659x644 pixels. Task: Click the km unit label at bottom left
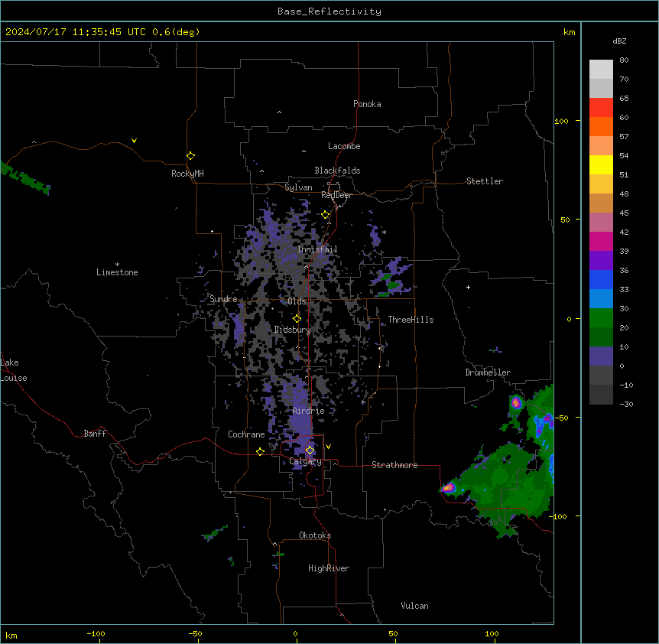pos(11,635)
